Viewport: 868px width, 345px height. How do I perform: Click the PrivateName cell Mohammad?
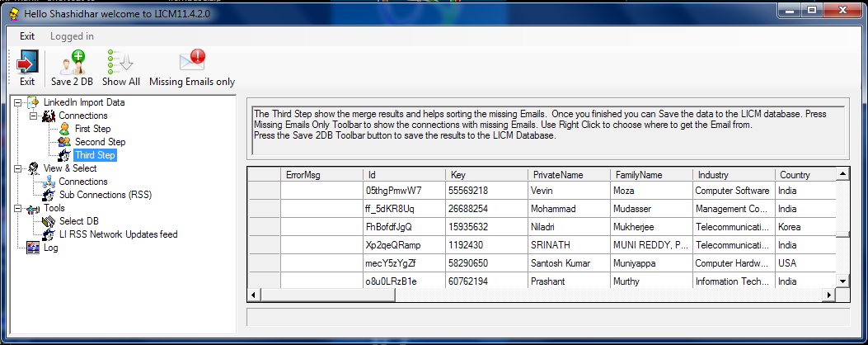[569, 209]
